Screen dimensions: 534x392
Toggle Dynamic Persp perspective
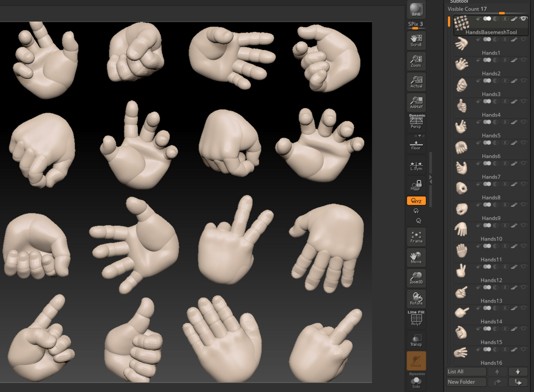point(416,121)
